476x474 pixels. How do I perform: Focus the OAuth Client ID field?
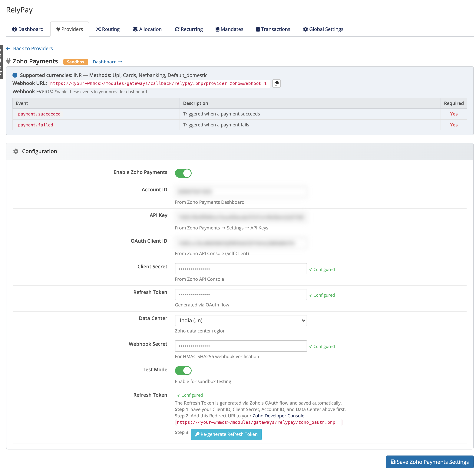coord(241,243)
